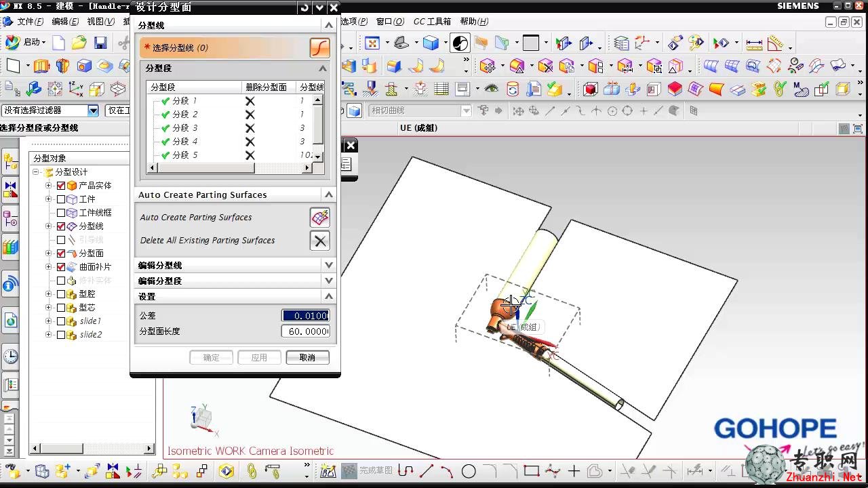Check the 型芯 checkbox
868x488 pixels.
[x=61, y=308]
